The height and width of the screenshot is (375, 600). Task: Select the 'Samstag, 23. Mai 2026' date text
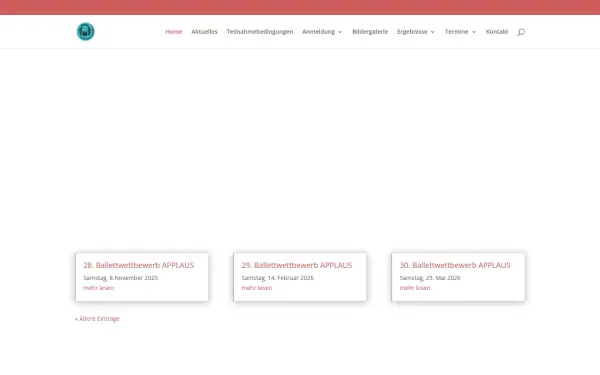[430, 278]
